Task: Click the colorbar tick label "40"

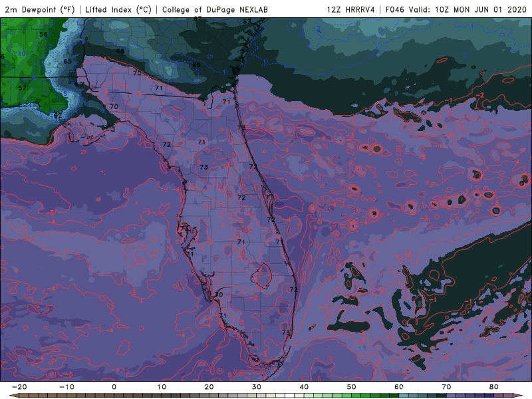Action: (304, 387)
